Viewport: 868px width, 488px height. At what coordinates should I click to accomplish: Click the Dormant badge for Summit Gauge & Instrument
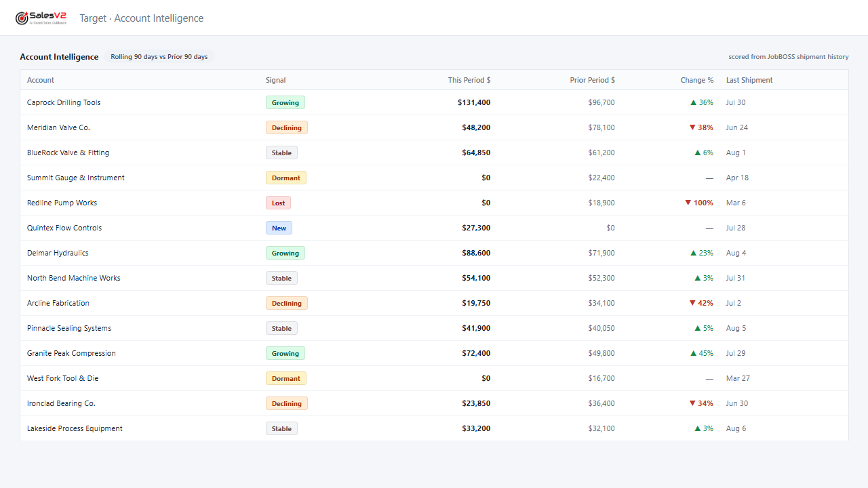click(x=286, y=178)
